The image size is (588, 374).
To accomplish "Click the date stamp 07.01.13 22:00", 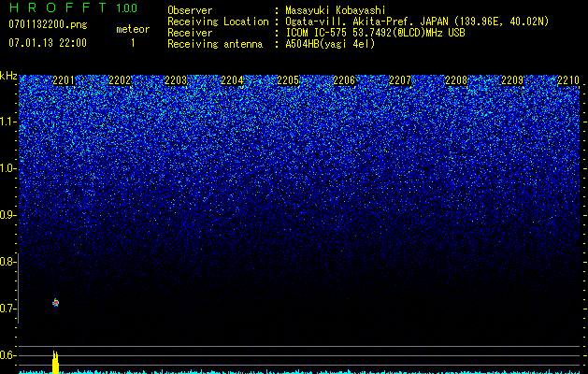I will 48,43.
